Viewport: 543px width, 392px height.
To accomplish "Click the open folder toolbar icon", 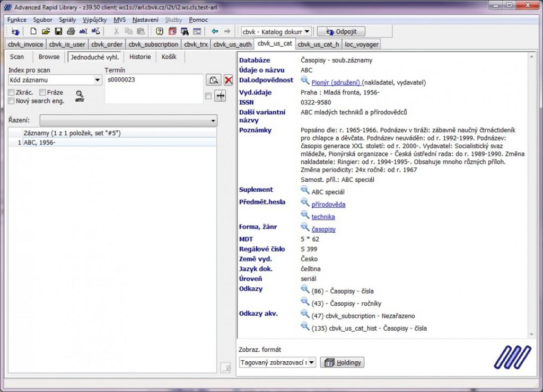I will click(x=46, y=32).
